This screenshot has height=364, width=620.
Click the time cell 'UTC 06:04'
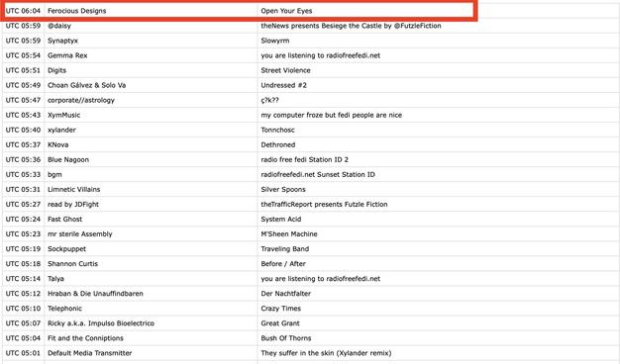tap(23, 11)
